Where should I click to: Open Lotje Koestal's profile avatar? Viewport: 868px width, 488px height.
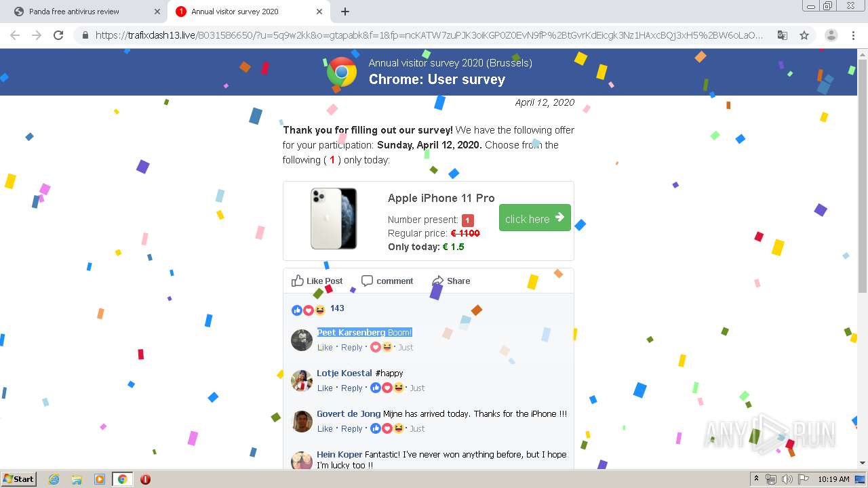[x=302, y=381]
